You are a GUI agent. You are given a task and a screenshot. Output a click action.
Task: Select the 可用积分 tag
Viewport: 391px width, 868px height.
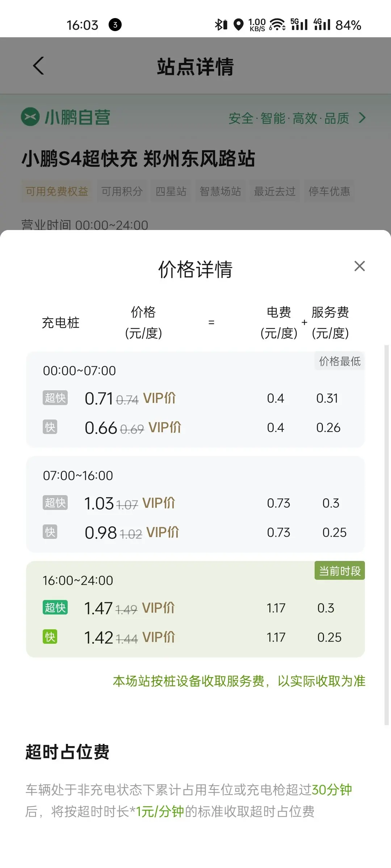click(122, 191)
